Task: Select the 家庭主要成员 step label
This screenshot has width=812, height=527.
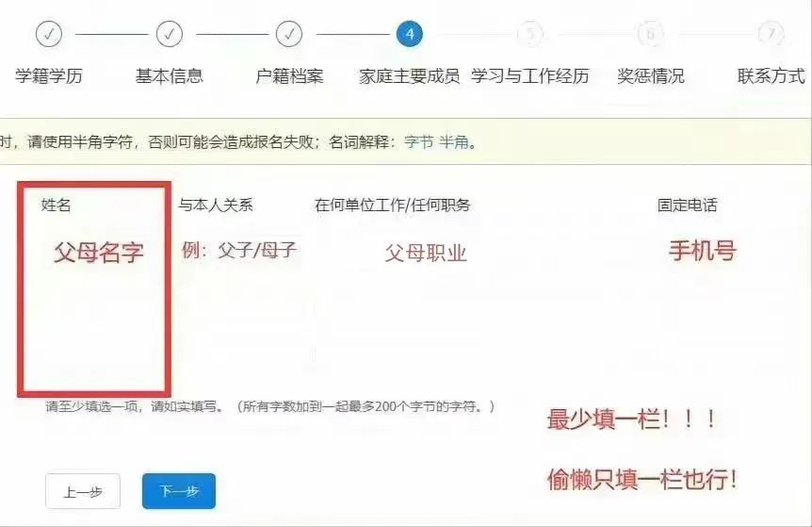Action: click(410, 76)
